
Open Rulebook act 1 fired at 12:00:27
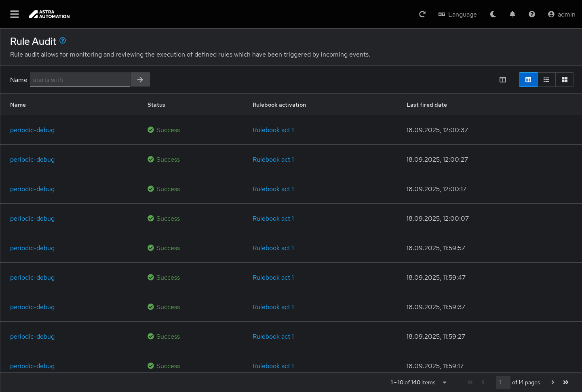pos(273,159)
